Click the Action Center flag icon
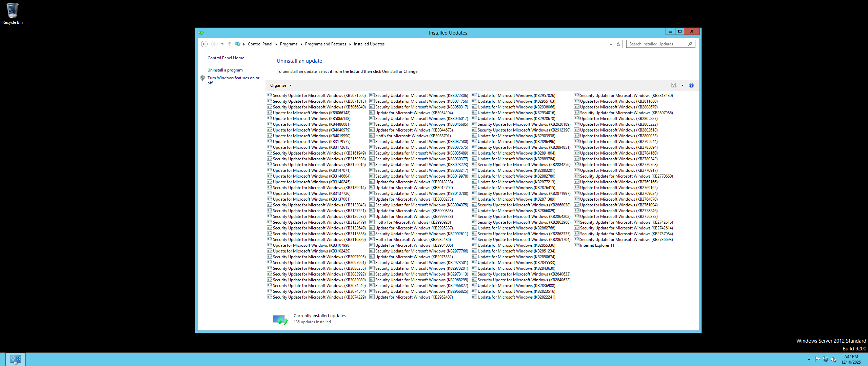This screenshot has width=868, height=366. pyautogui.click(x=817, y=359)
